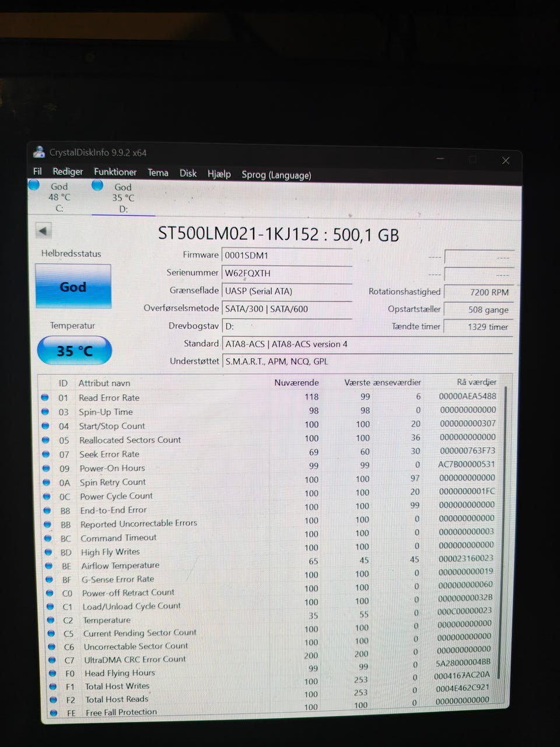Select the D: drive status circle
The height and width of the screenshot is (747, 560).
(x=97, y=186)
